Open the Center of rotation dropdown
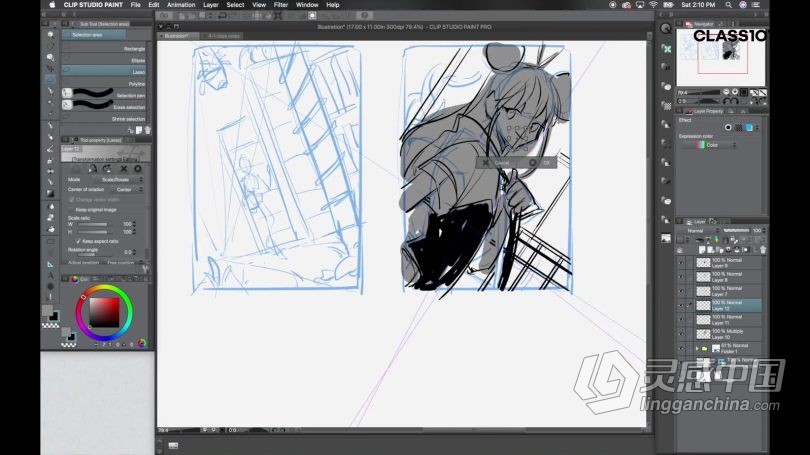810x455 pixels. [128, 190]
